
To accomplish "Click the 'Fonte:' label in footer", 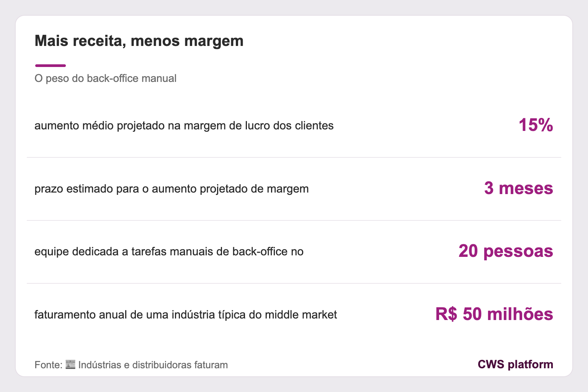I will (x=48, y=365).
